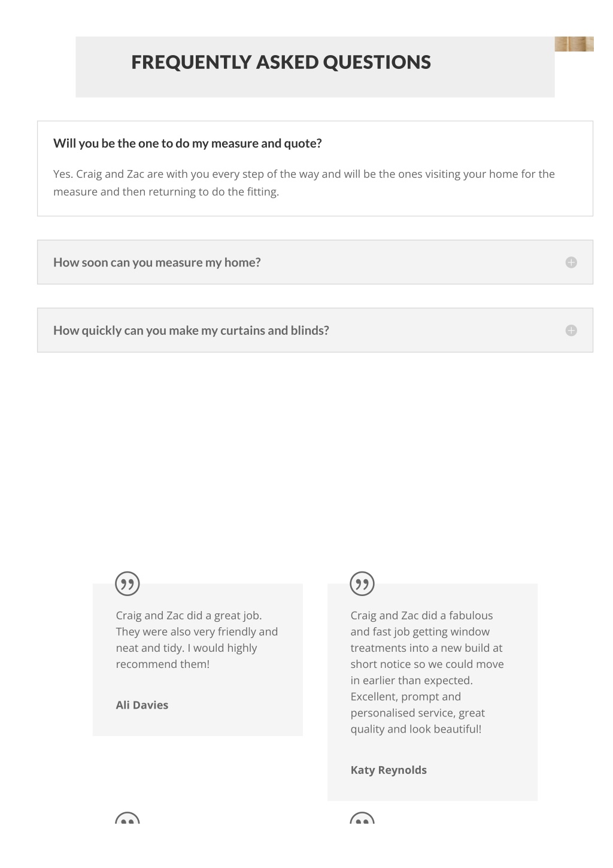Click the Frequently Asked Questions heading
Image resolution: width=613 pixels, height=868 pixels.
click(281, 62)
